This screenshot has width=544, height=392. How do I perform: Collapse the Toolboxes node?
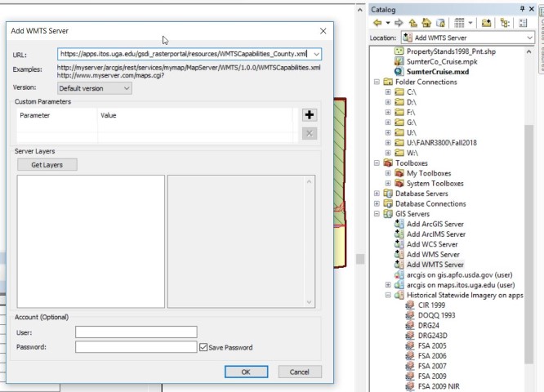(377, 163)
